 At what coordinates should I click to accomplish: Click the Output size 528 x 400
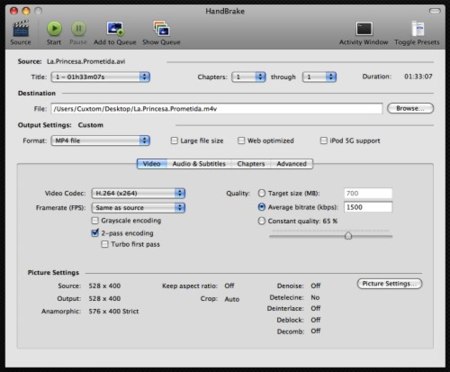tap(105, 299)
